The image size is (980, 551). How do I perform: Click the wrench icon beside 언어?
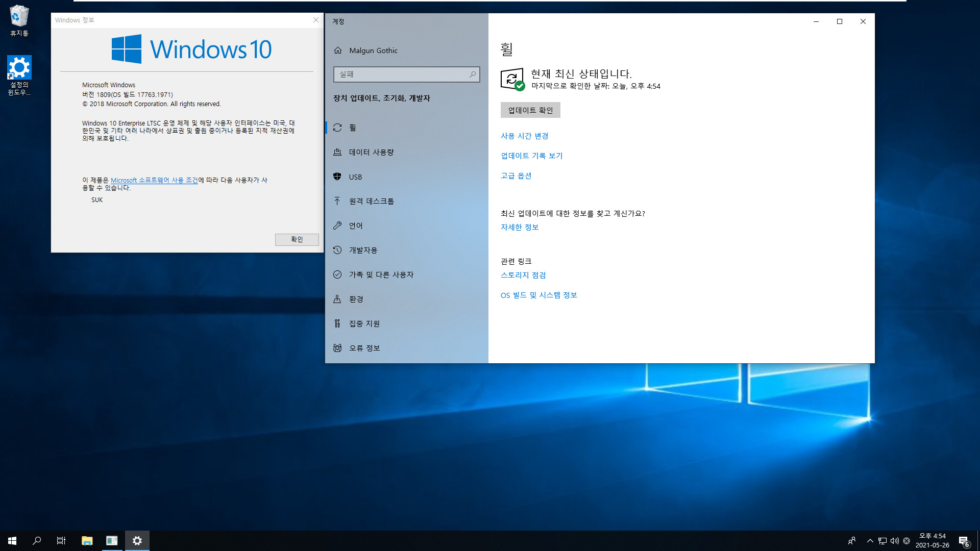click(x=337, y=226)
